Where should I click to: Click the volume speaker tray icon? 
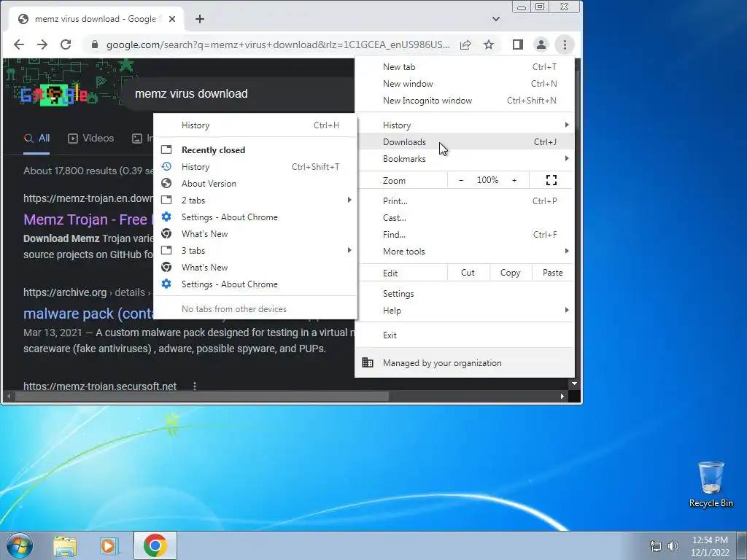tap(673, 546)
